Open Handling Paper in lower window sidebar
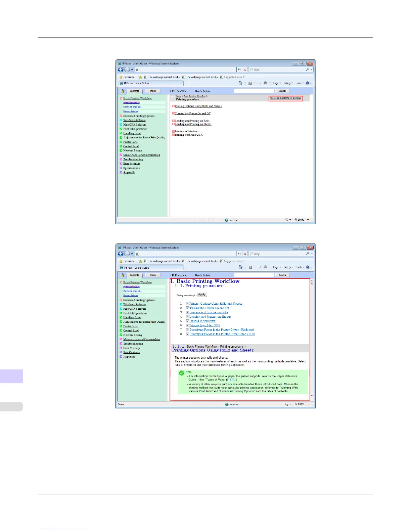Viewport: 411px width, 532px height. (x=132, y=317)
